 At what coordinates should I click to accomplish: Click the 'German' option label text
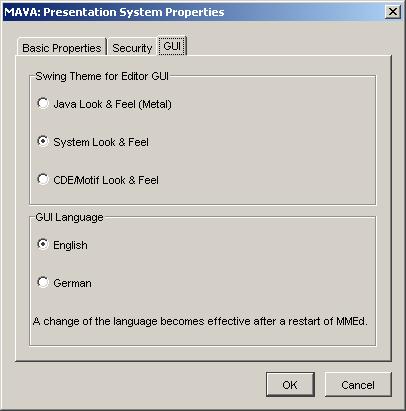click(x=72, y=283)
